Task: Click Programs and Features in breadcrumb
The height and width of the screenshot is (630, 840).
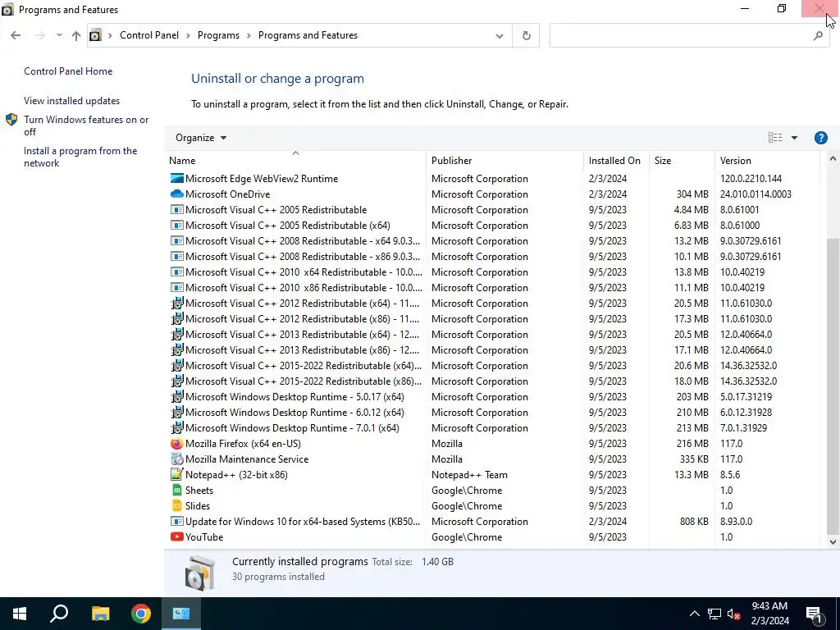Action: (x=308, y=35)
